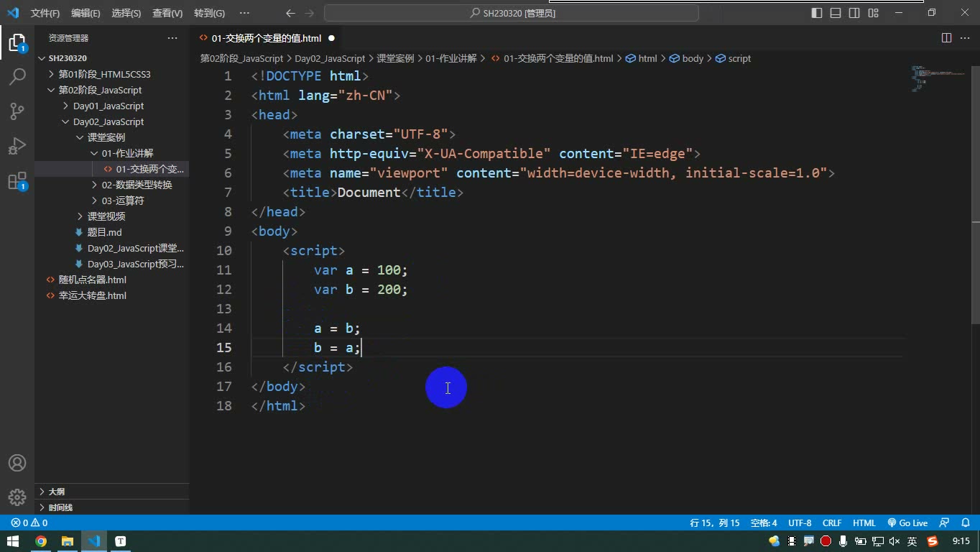Click the command center search box
Viewport: 980px width, 552px height.
[x=512, y=13]
